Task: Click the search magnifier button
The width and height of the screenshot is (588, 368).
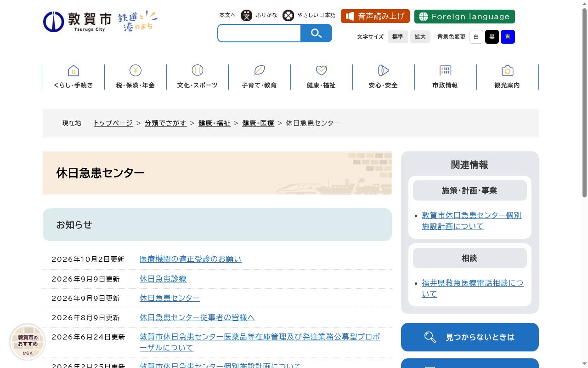Action: tap(316, 33)
